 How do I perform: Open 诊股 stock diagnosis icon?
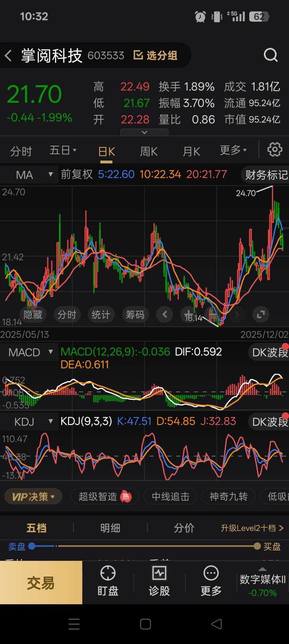tap(159, 581)
